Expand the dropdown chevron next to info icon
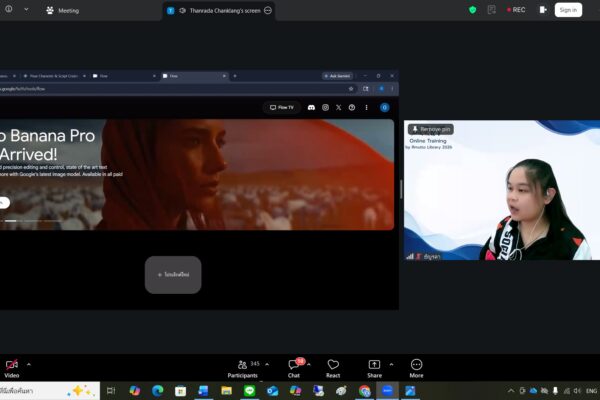 (x=26, y=9)
